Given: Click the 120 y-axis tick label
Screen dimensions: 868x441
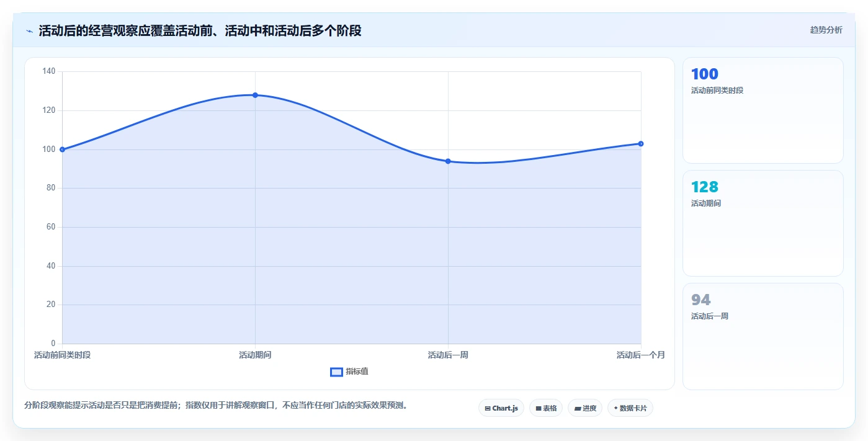Looking at the screenshot, I should (x=49, y=110).
